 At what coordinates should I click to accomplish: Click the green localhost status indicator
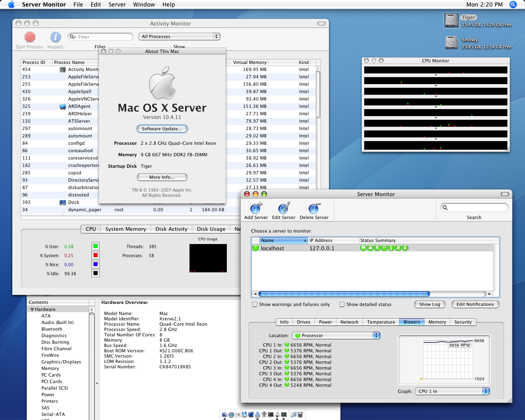pos(256,248)
